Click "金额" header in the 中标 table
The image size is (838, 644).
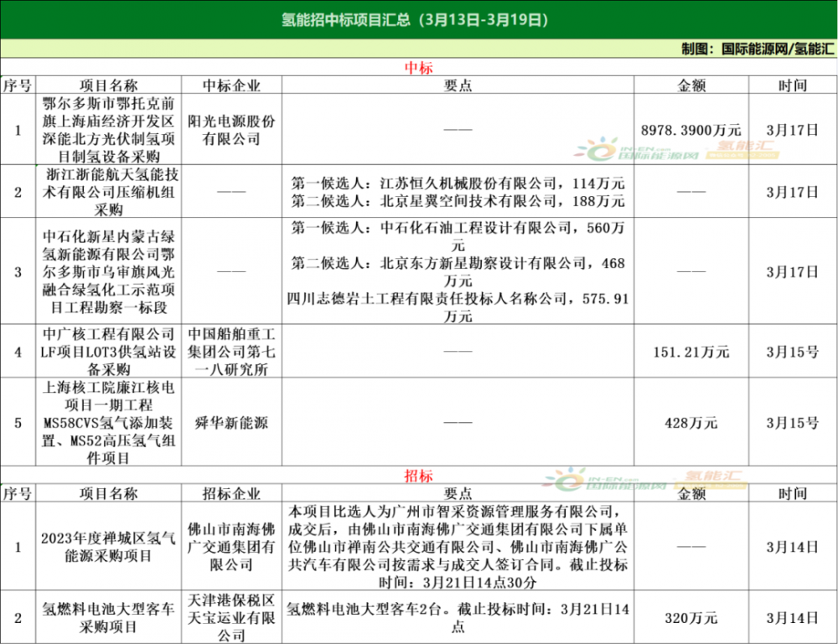(691, 85)
